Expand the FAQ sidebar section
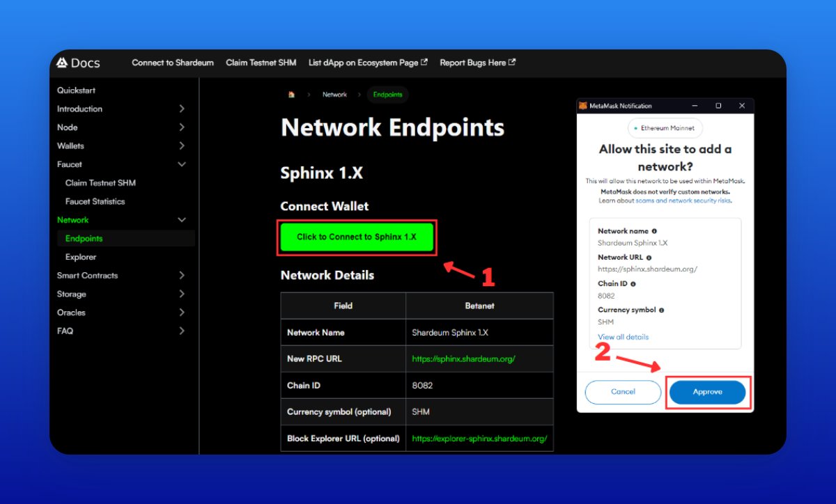Screen dimensions: 836x504 click(x=181, y=331)
